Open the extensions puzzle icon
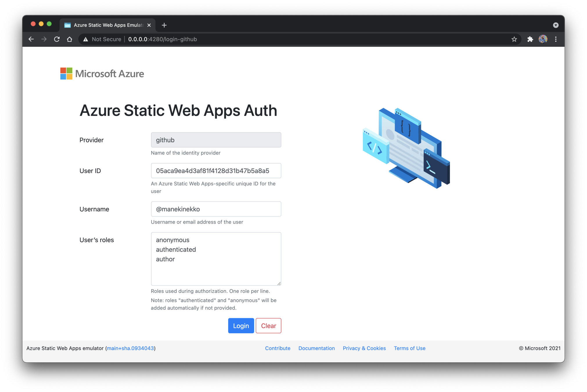This screenshot has height=392, width=587. [x=530, y=39]
